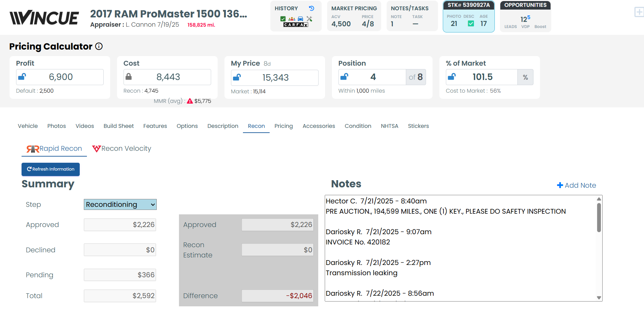
Task: Switch to the Photos tab
Action: click(x=56, y=126)
